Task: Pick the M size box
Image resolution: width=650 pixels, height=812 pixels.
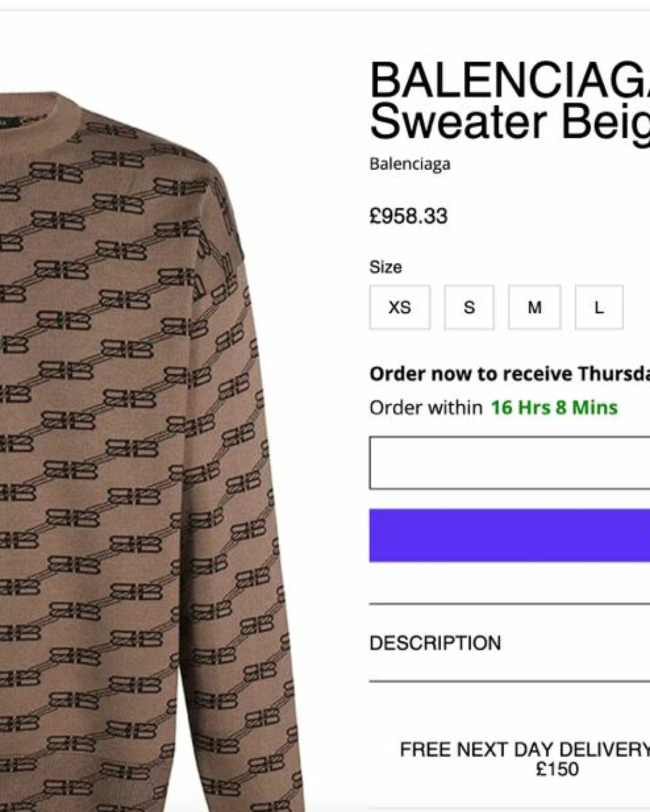Action: pos(534,307)
